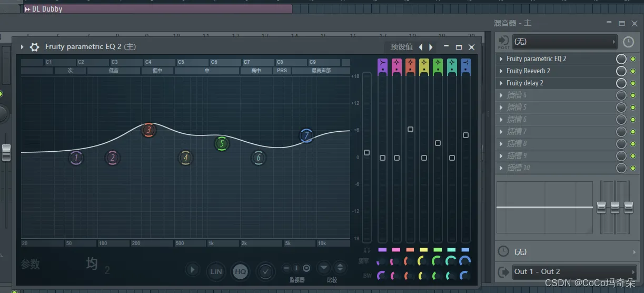Open slot 5 plugin menu arrow
644x293 pixels.
501,108
